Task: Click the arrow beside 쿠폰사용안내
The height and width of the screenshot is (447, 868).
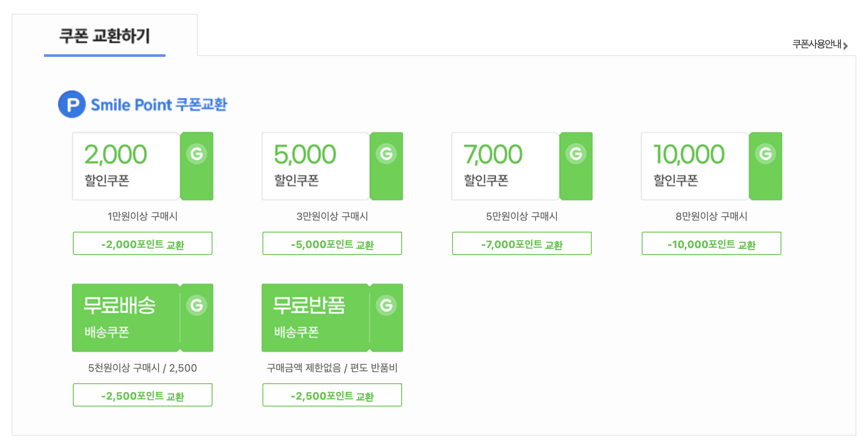Action: pyautogui.click(x=846, y=45)
